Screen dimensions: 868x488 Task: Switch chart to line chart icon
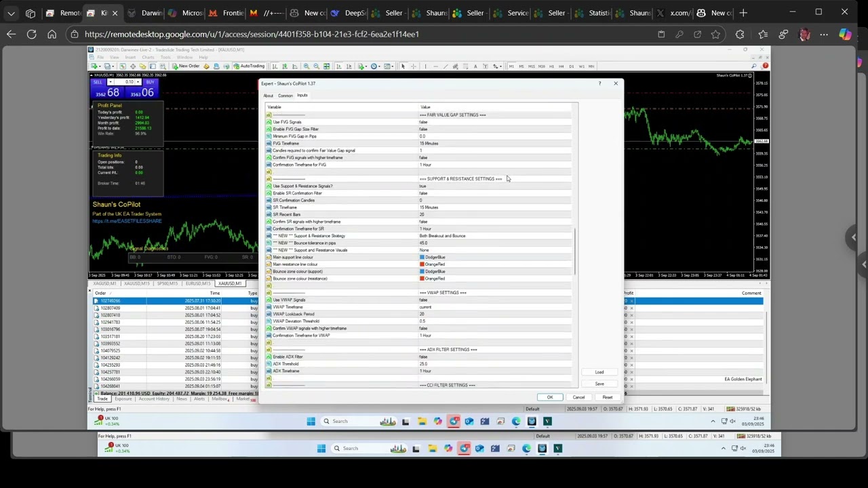point(294,66)
